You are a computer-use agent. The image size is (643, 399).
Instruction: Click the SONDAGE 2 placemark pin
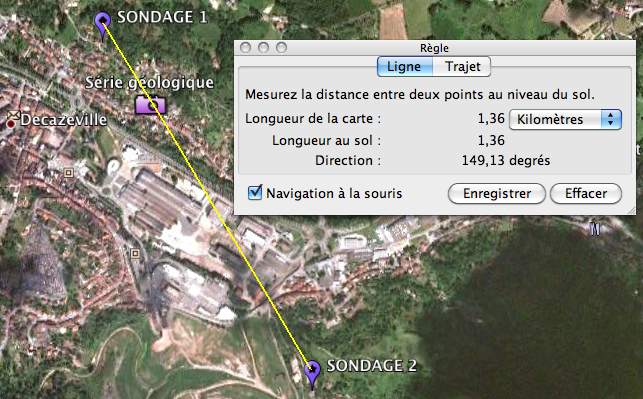click(312, 374)
